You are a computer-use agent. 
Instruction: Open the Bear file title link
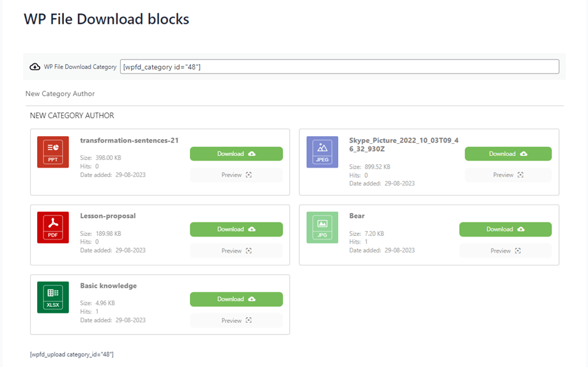click(357, 216)
